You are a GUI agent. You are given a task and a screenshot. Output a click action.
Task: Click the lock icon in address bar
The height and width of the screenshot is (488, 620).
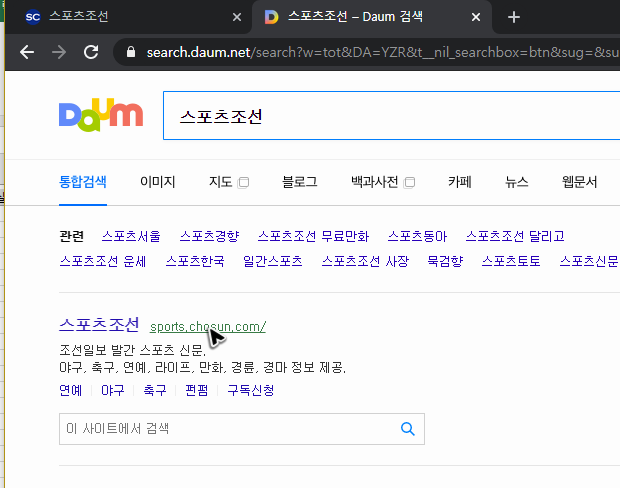tap(130, 52)
